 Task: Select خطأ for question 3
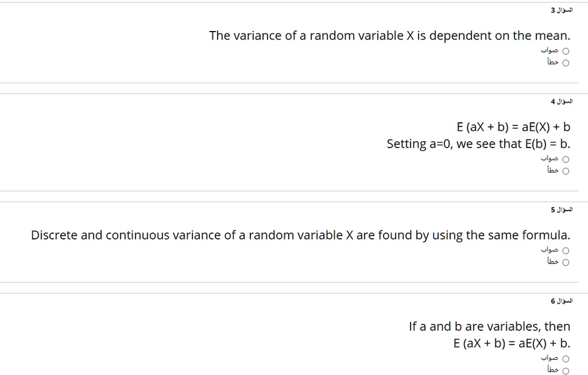[565, 62]
